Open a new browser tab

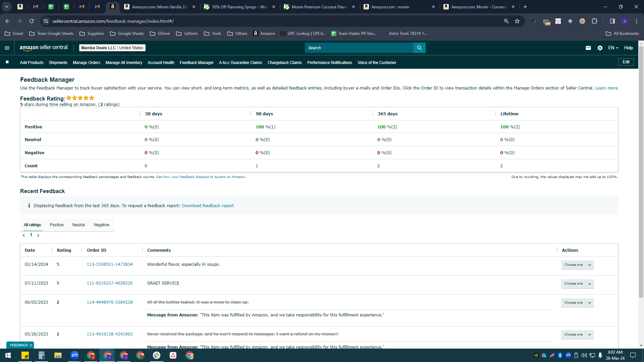(525, 7)
